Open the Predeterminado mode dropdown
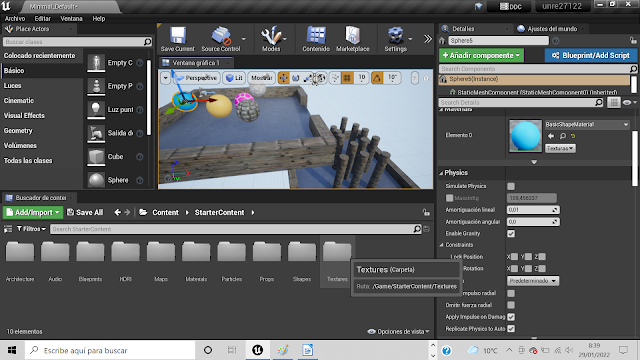The height and width of the screenshot is (360, 640). (x=533, y=281)
